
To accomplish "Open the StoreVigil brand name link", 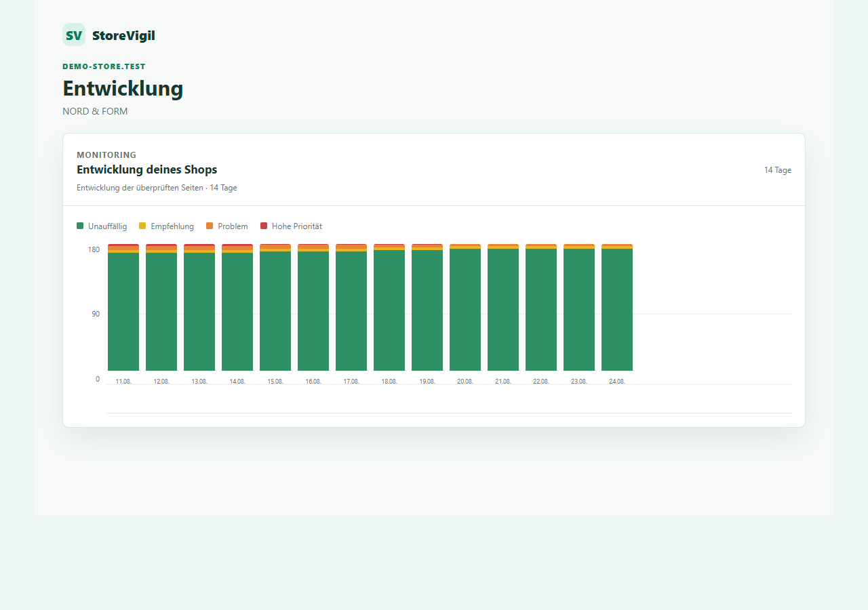I will [x=123, y=36].
